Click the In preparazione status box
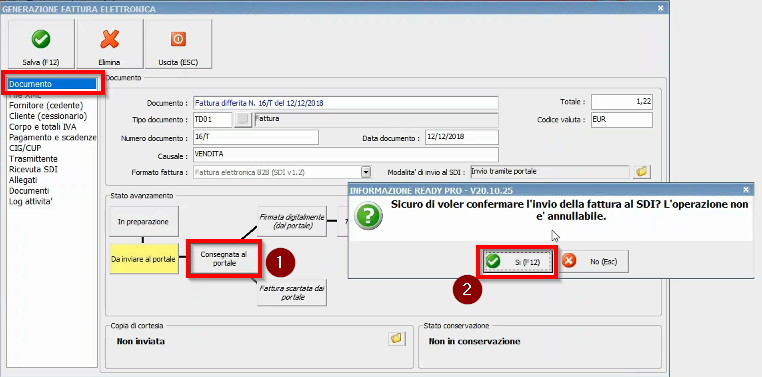The width and height of the screenshot is (762, 377). (x=143, y=222)
